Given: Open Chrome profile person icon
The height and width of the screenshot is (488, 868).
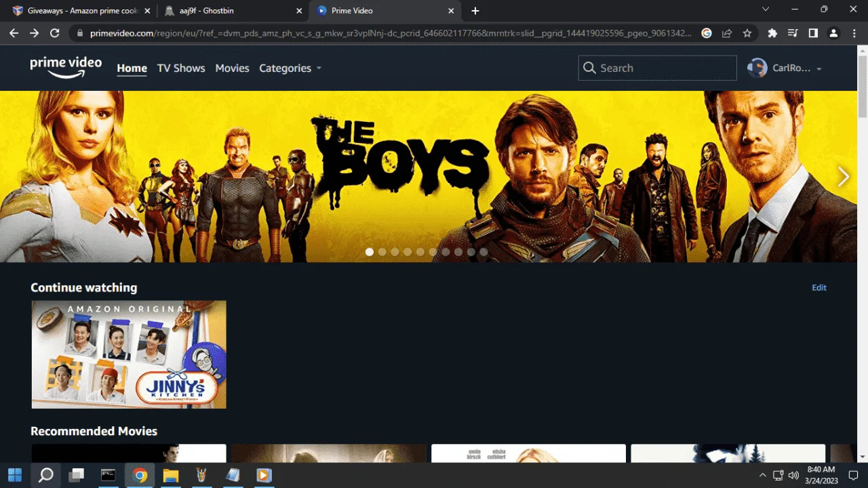Looking at the screenshot, I should point(834,33).
